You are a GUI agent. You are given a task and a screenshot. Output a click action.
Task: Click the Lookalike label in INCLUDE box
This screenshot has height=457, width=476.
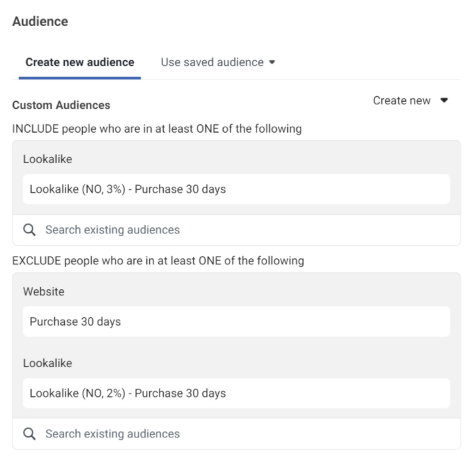tap(48, 159)
